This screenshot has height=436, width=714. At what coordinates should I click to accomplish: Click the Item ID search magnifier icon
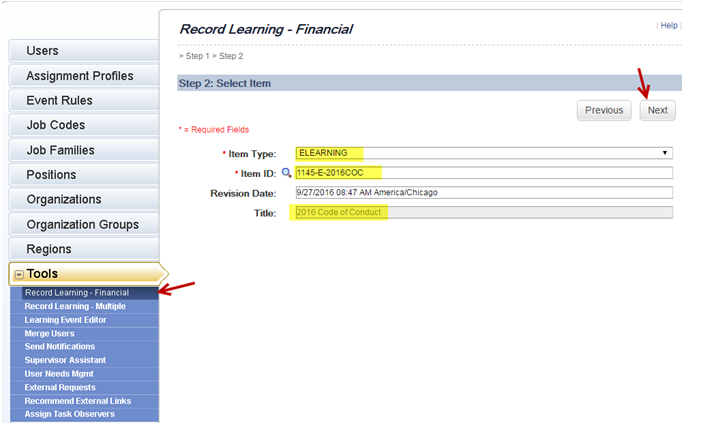(286, 173)
